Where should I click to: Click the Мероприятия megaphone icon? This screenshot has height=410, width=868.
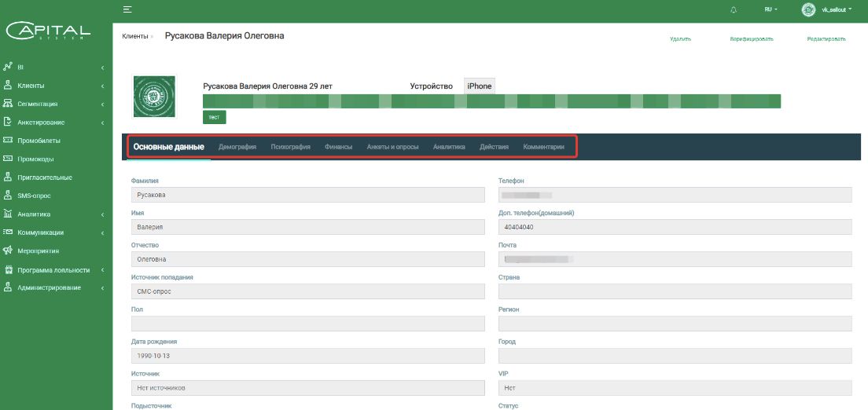[x=7, y=251]
